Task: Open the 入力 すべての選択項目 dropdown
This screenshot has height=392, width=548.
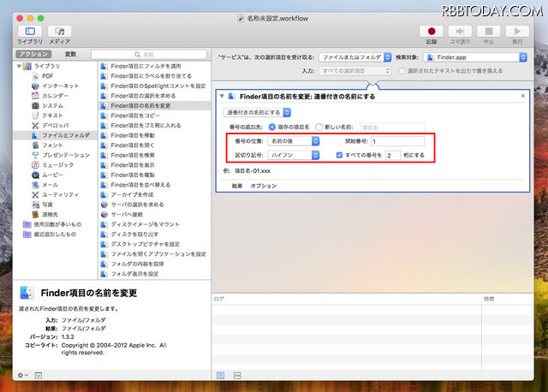Action: [354, 71]
